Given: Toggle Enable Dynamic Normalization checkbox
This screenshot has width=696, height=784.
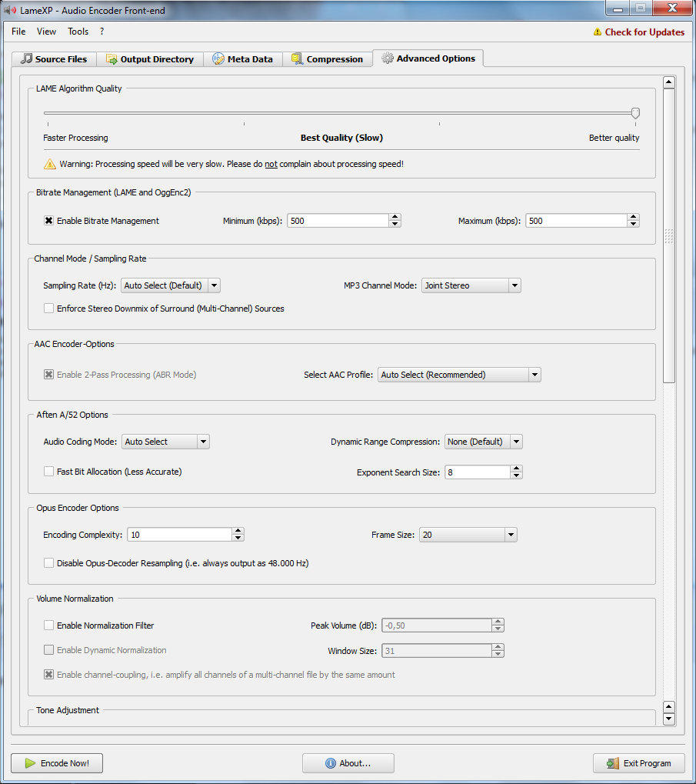Looking at the screenshot, I should (x=48, y=650).
